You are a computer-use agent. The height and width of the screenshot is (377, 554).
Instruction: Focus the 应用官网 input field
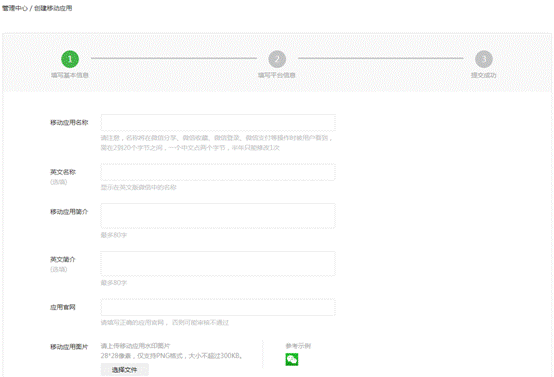pos(218,307)
